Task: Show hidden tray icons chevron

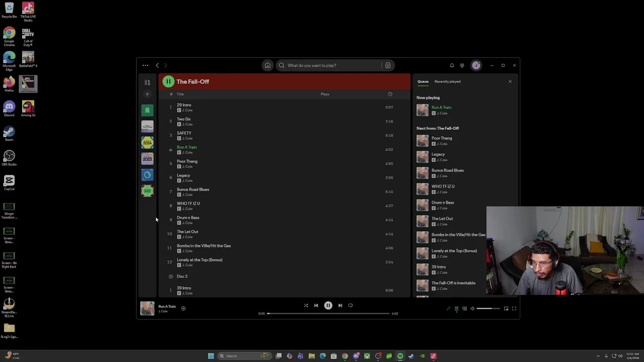Action: pos(598,356)
